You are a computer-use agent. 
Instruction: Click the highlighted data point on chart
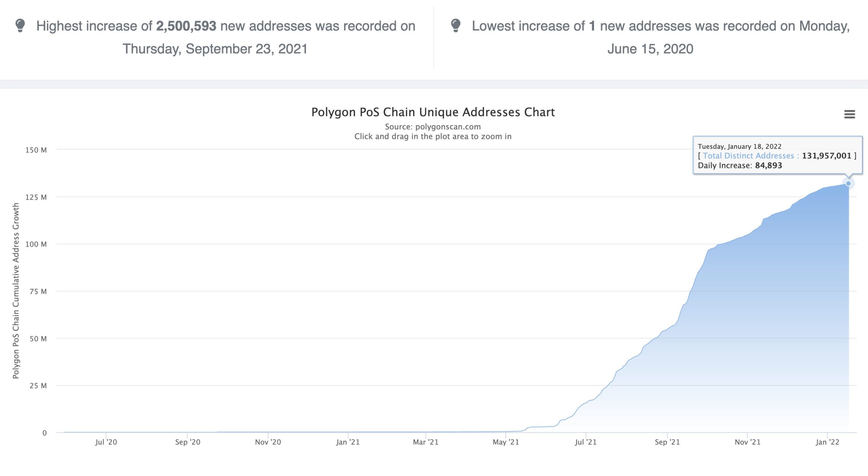[848, 184]
